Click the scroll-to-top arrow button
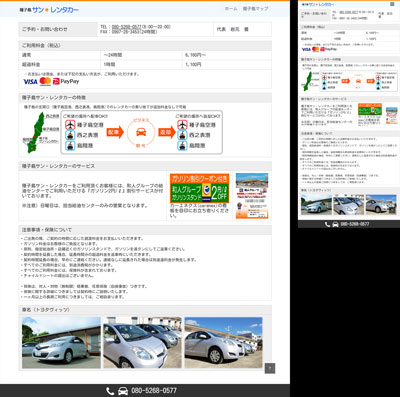The image size is (400, 397). coord(270,368)
